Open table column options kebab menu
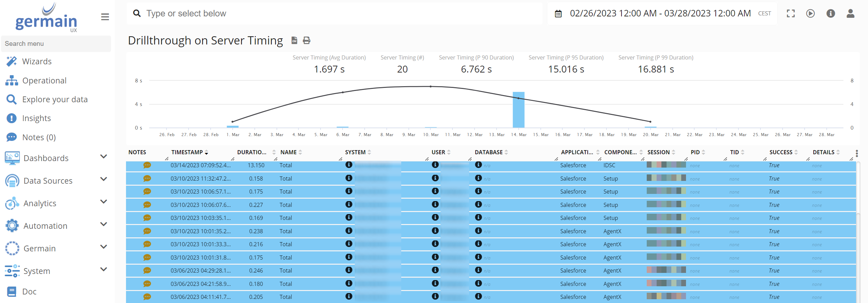 856,153
